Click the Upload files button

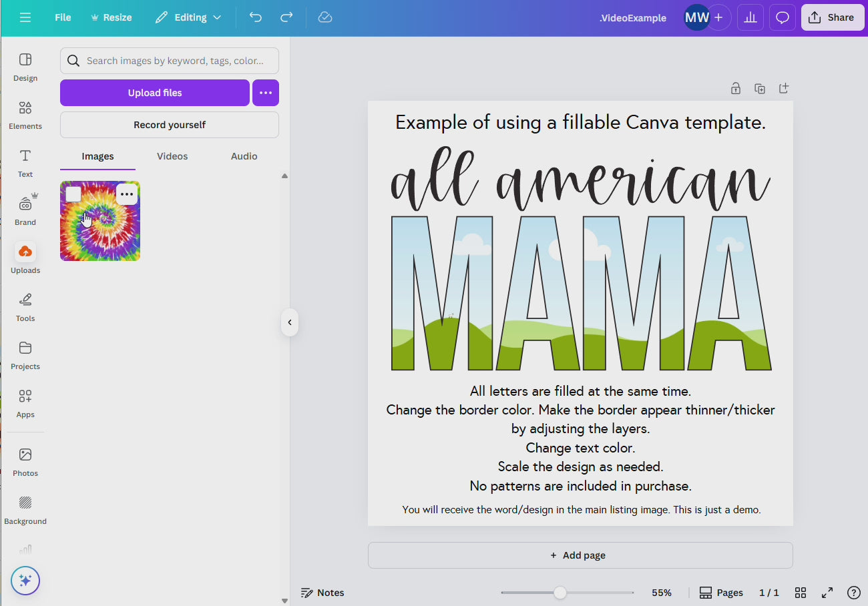click(155, 93)
